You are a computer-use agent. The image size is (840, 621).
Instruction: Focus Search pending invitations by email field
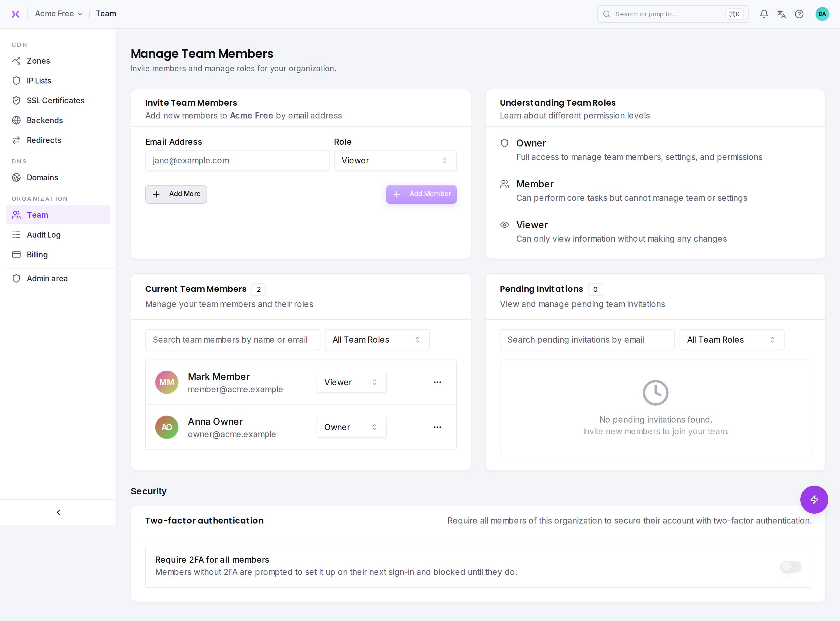(x=587, y=340)
